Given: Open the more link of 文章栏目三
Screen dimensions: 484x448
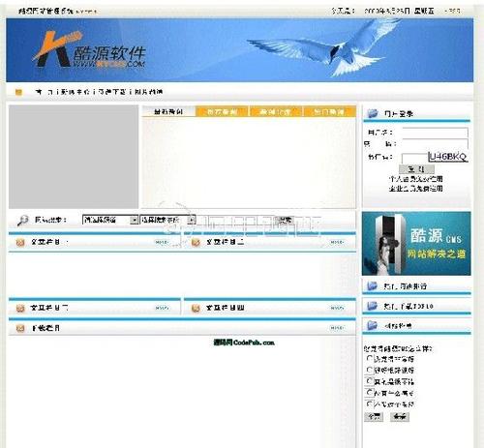Looking at the screenshot, I should 162,308.
